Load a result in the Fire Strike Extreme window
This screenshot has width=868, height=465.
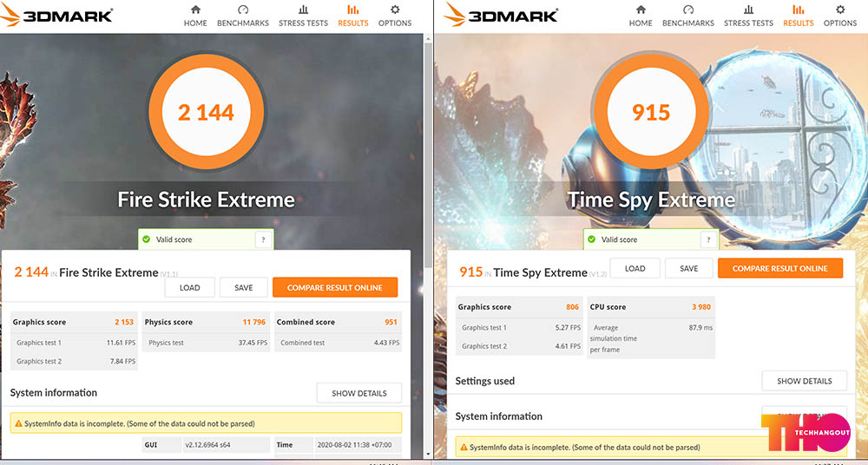190,287
